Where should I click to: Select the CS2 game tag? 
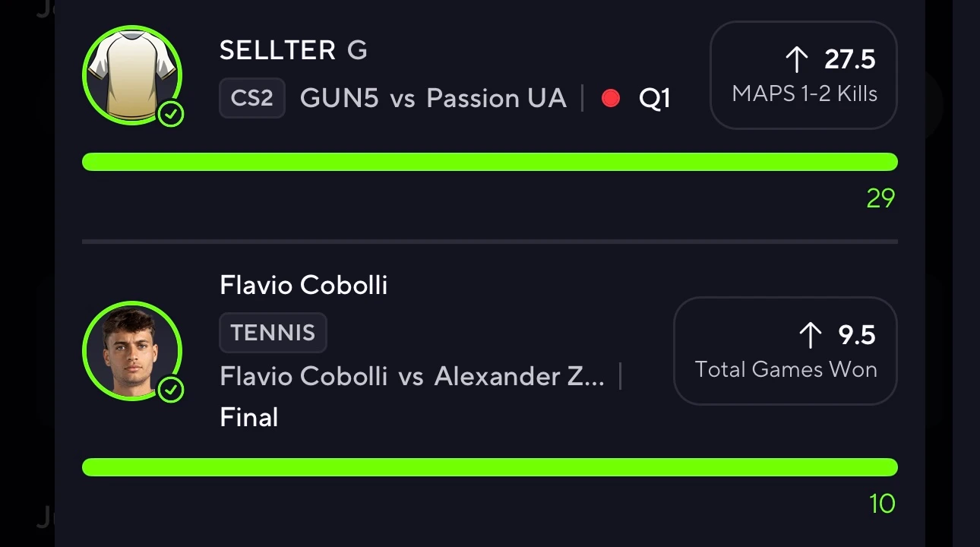(252, 98)
